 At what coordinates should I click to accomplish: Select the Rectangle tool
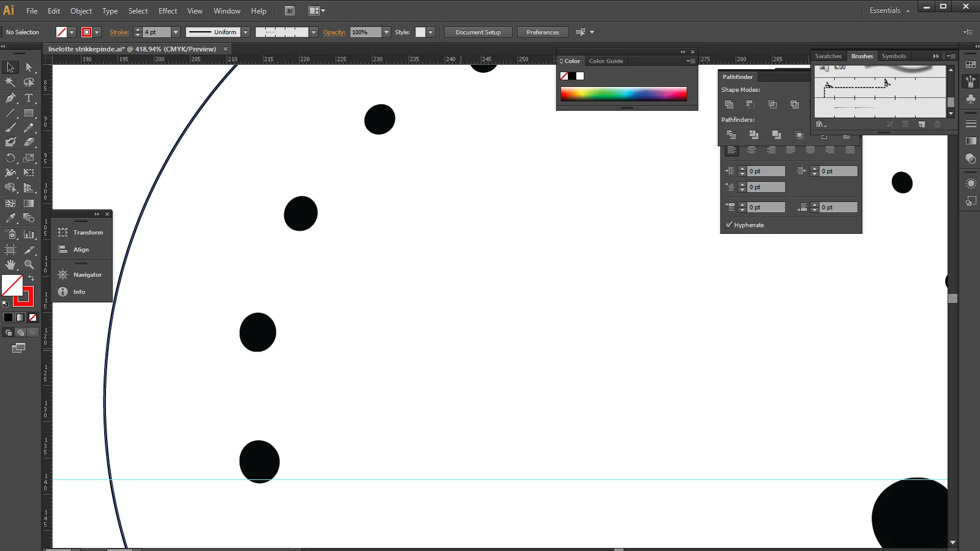29,113
